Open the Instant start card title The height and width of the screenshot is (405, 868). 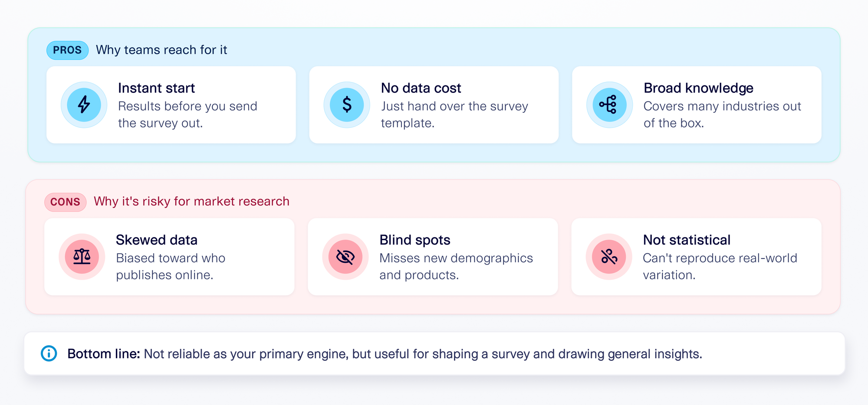pyautogui.click(x=156, y=88)
